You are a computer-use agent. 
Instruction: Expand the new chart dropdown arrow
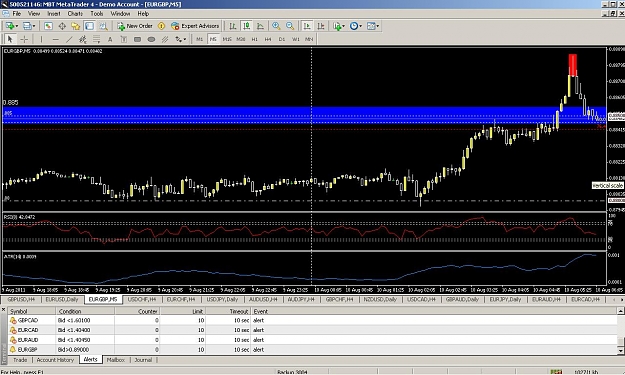17,26
